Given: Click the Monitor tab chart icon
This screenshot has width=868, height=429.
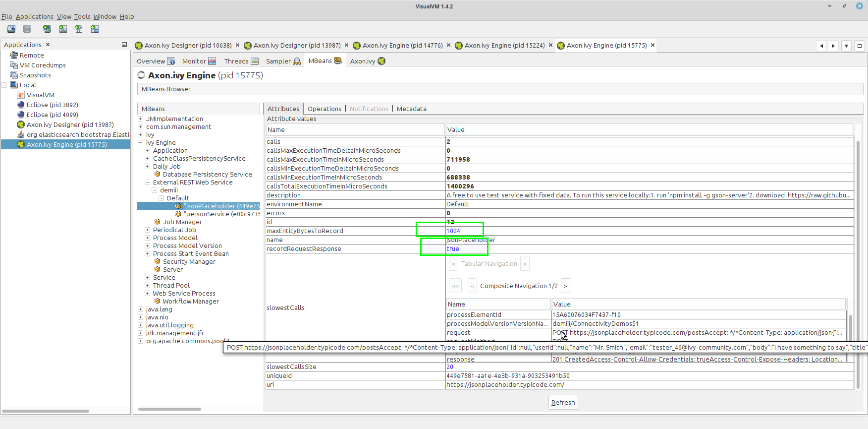Looking at the screenshot, I should coord(212,61).
